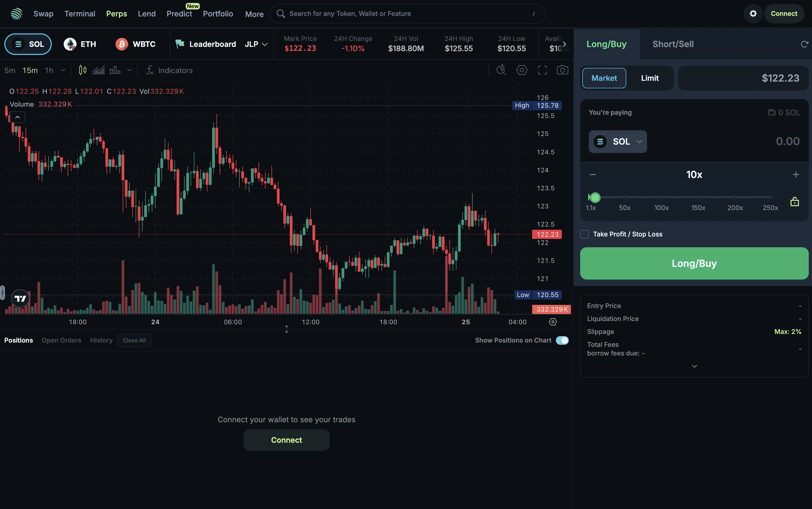Image resolution: width=812 pixels, height=509 pixels.
Task: Open settings gear icon in header
Action: [753, 13]
